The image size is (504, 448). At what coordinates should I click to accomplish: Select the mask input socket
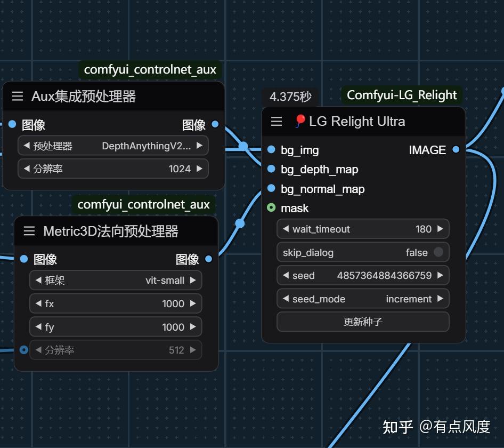(x=272, y=208)
